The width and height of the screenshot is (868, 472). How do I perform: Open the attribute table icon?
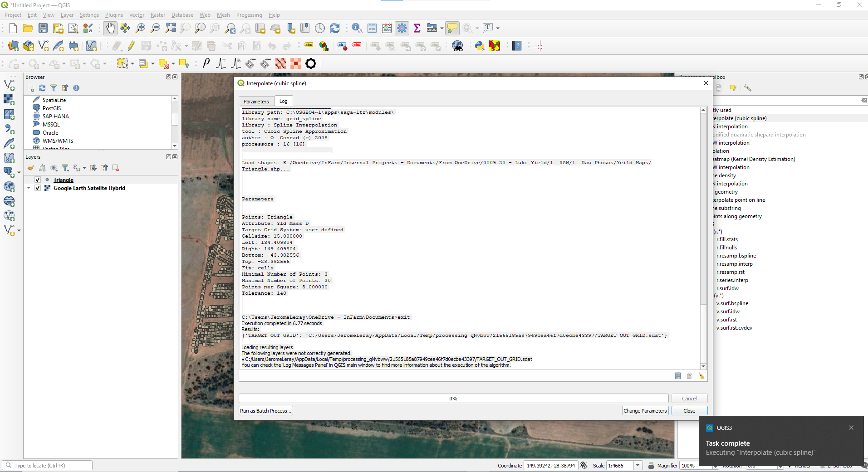pyautogui.click(x=372, y=28)
